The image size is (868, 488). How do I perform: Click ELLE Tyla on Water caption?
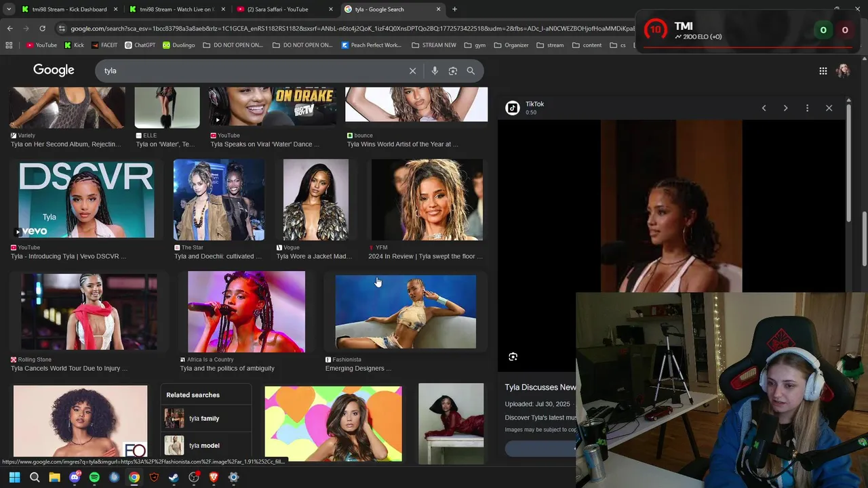pos(165,144)
